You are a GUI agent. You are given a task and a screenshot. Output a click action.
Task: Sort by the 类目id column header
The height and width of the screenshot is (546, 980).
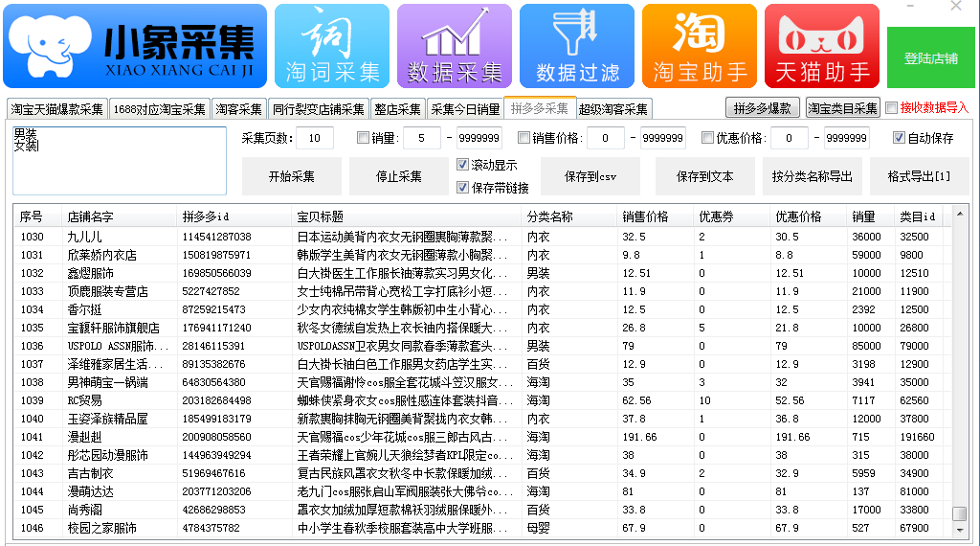coord(918,216)
